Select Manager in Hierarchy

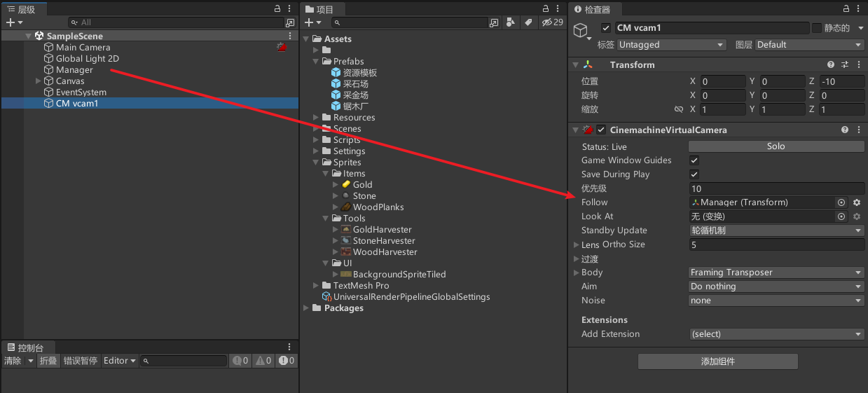tap(74, 69)
